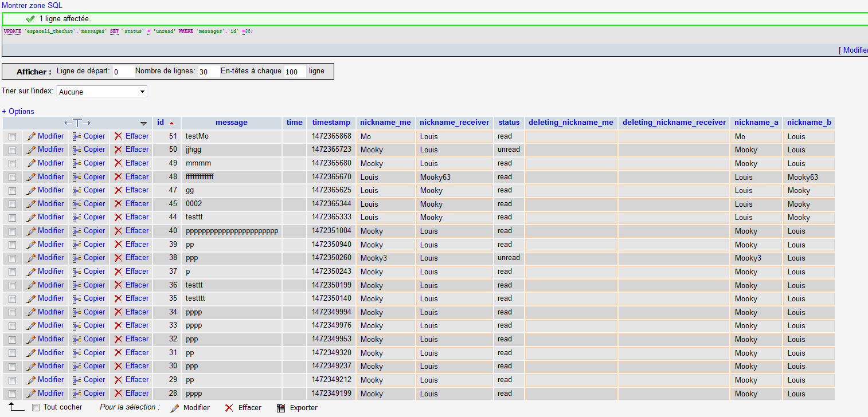
Task: Sort by the message column header
Action: 232,123
